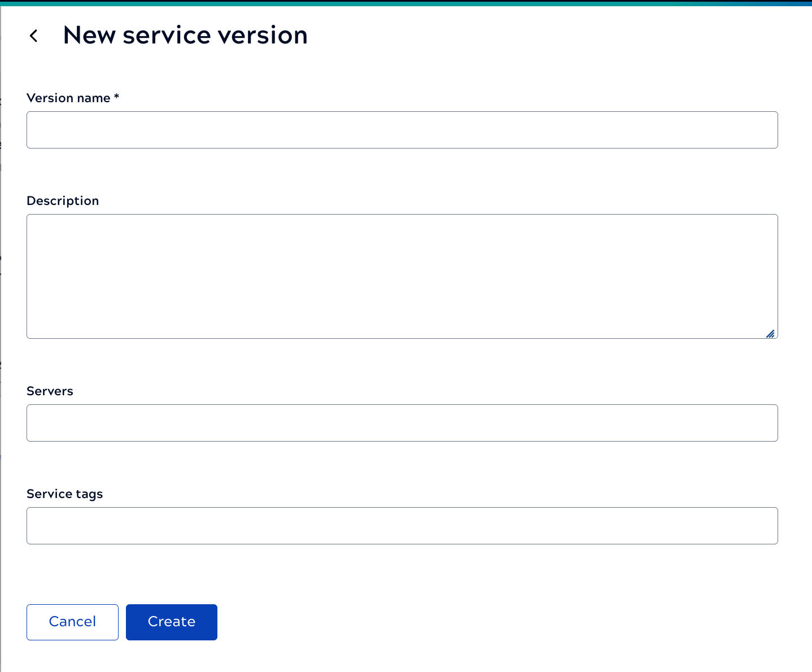The width and height of the screenshot is (812, 672).
Task: Click the word 'version' in the page title
Action: coord(263,36)
